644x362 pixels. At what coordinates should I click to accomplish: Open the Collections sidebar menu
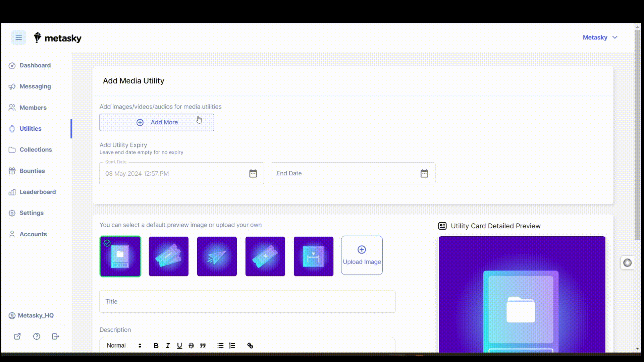tap(36, 150)
